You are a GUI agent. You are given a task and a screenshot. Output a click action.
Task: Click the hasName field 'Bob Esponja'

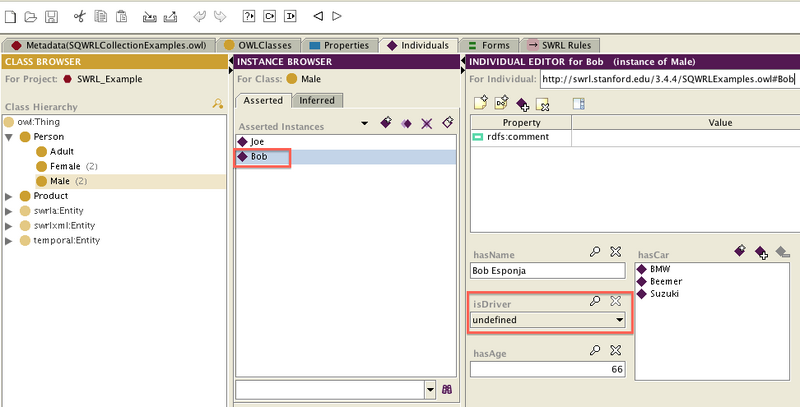pos(547,271)
